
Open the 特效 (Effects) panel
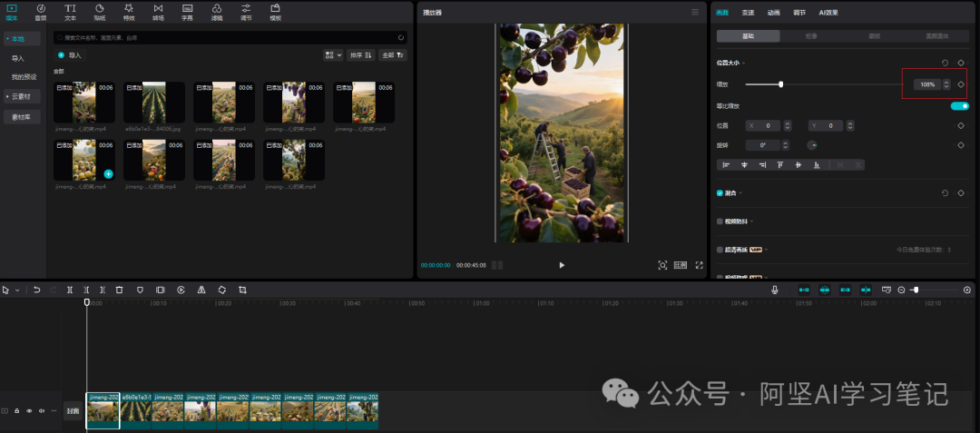(129, 12)
